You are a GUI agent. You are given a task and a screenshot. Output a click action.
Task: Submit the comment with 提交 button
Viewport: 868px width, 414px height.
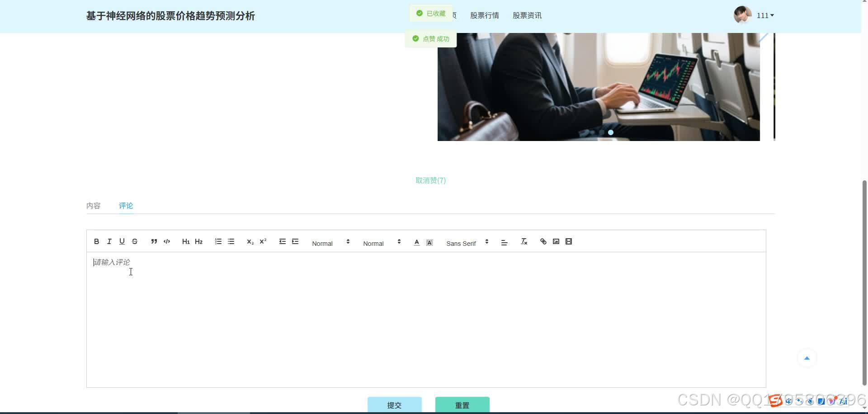[x=395, y=405]
